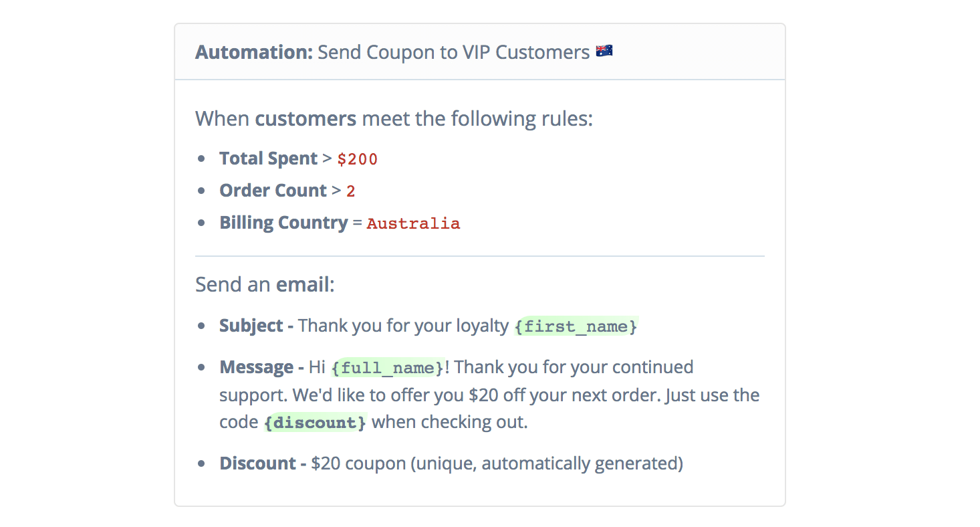The height and width of the screenshot is (527, 980).
Task: Click the when checking out message text
Action: pos(449,423)
